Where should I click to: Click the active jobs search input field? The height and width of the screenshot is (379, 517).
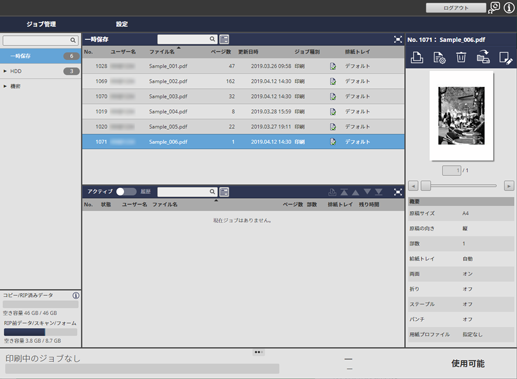tap(187, 192)
